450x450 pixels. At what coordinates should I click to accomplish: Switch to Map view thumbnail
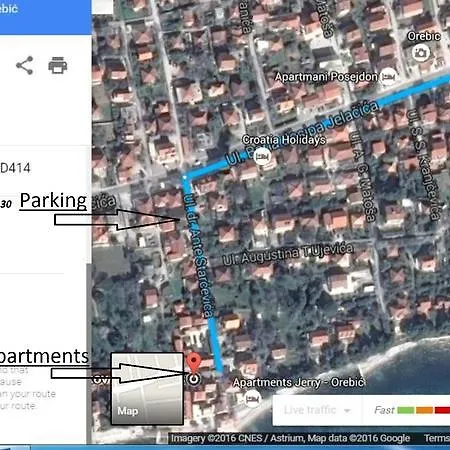tap(147, 389)
